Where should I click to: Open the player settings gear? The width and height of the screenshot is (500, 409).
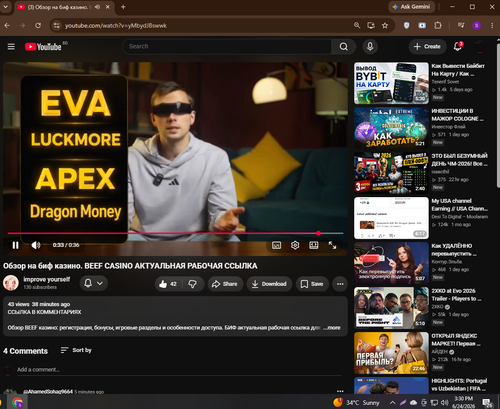295,245
